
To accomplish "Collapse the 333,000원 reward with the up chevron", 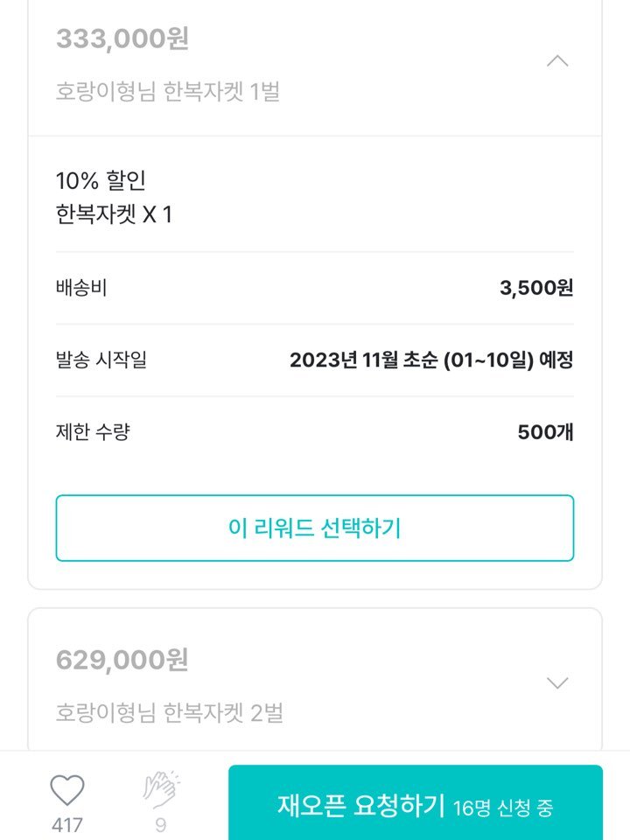I will [x=557, y=61].
